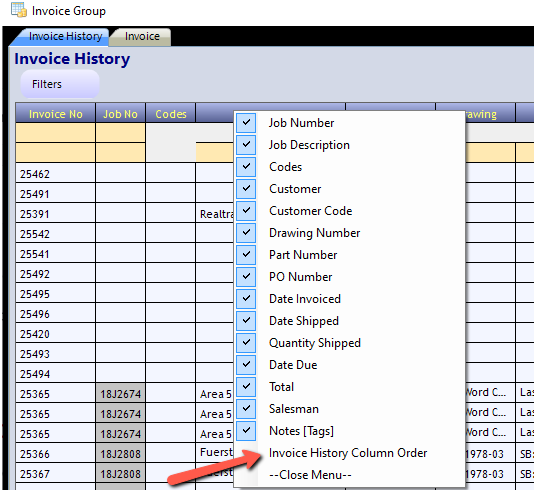Select invoice 25496 cell
534x490 pixels.
56,313
